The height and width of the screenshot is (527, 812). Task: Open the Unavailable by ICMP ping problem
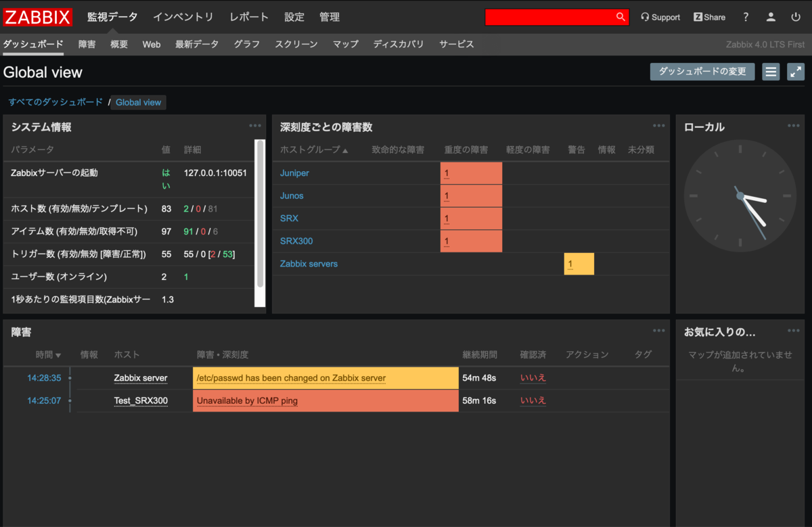tap(247, 400)
